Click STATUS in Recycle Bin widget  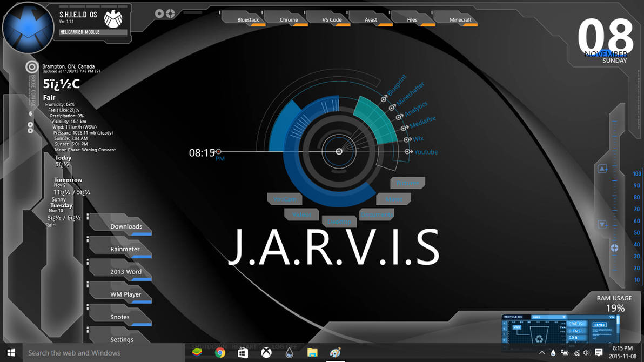point(576,324)
